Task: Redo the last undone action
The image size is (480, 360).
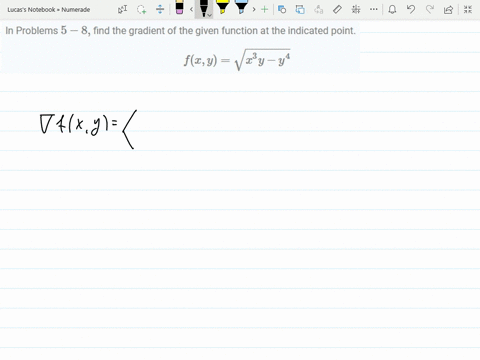Action: 430,9
